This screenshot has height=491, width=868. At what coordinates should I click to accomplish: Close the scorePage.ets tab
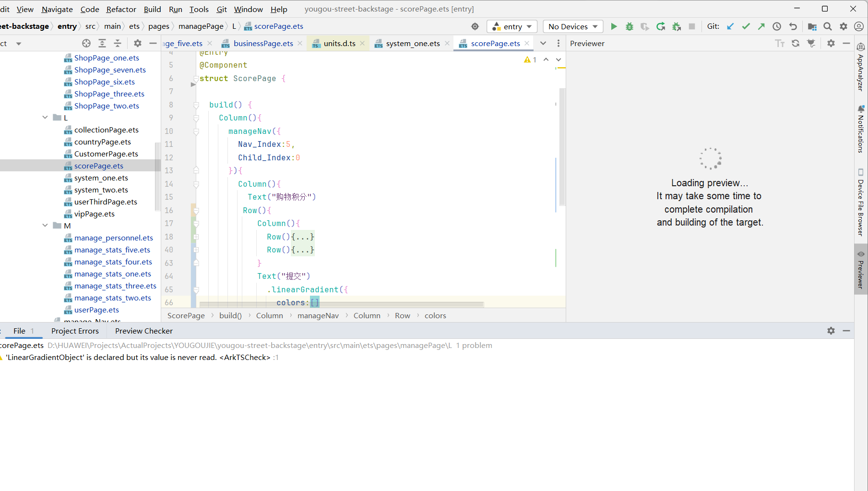(x=527, y=43)
